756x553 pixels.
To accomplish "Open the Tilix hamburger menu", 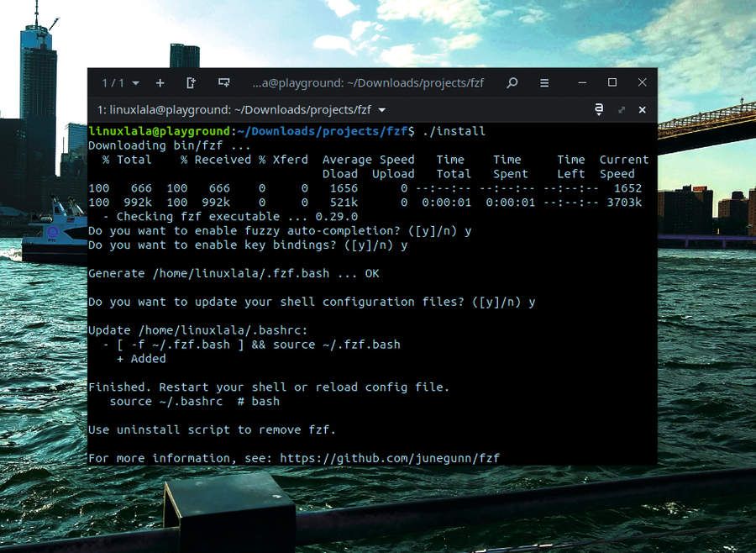I will (543, 82).
